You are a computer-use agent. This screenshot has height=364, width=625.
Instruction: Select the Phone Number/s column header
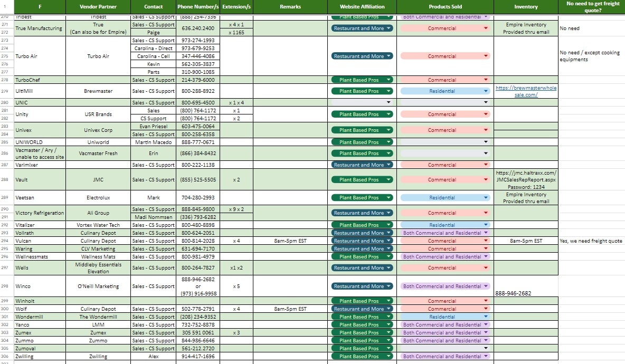tap(198, 7)
